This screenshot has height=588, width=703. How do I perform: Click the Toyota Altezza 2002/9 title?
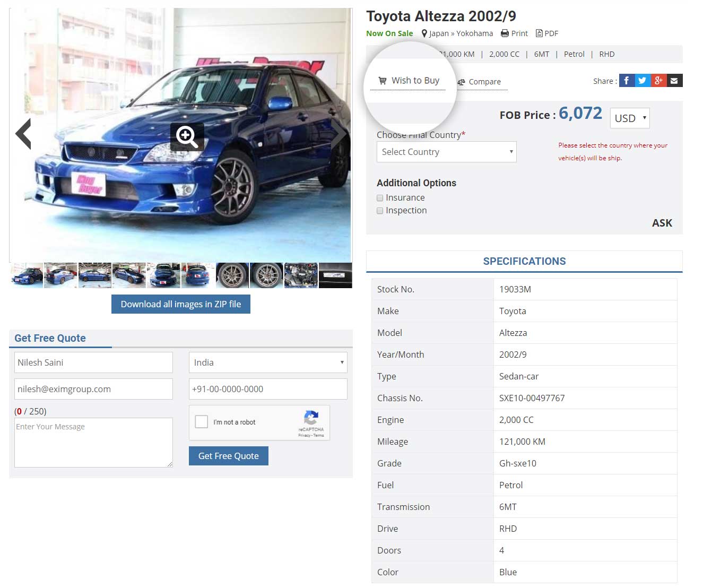441,16
